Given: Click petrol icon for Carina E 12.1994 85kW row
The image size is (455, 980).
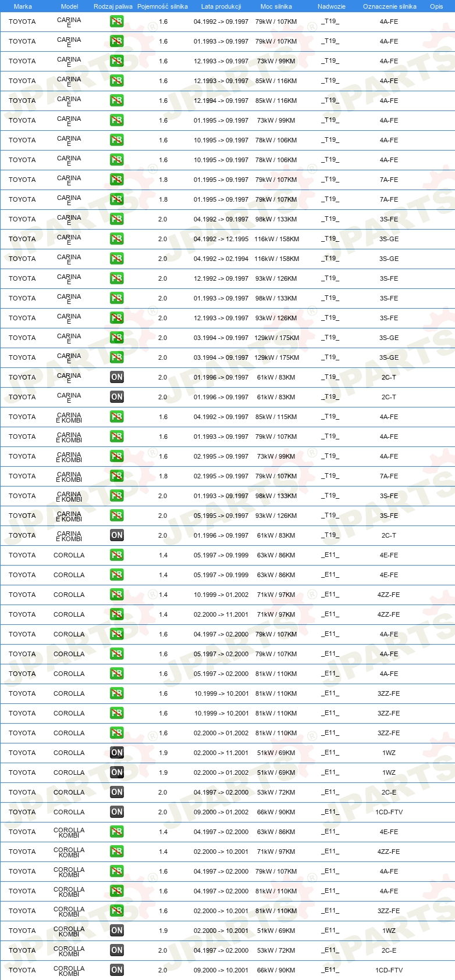Looking at the screenshot, I should point(117,101).
